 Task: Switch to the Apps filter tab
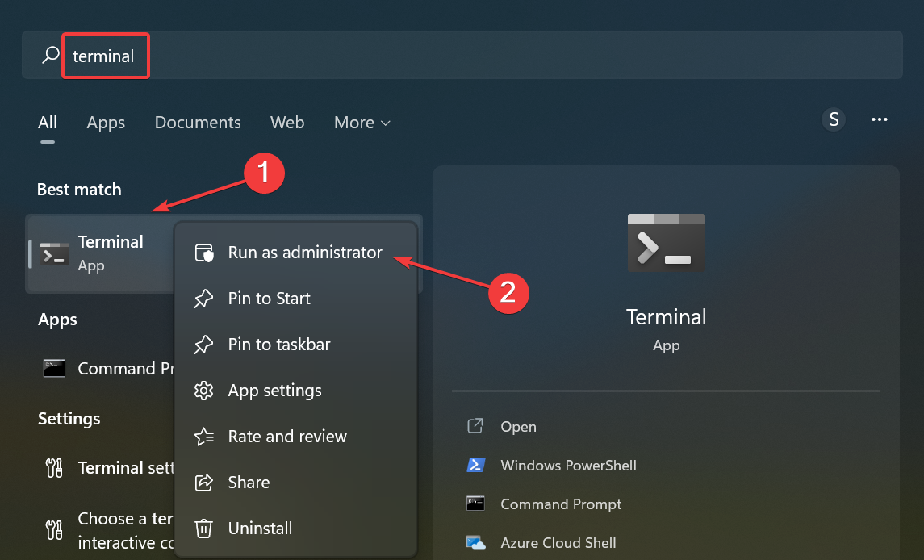coord(106,123)
